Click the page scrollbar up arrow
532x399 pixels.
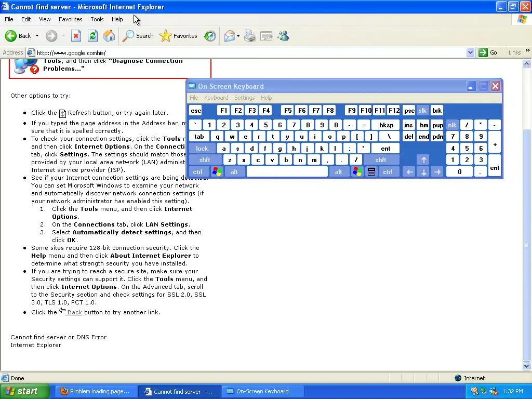click(x=527, y=63)
